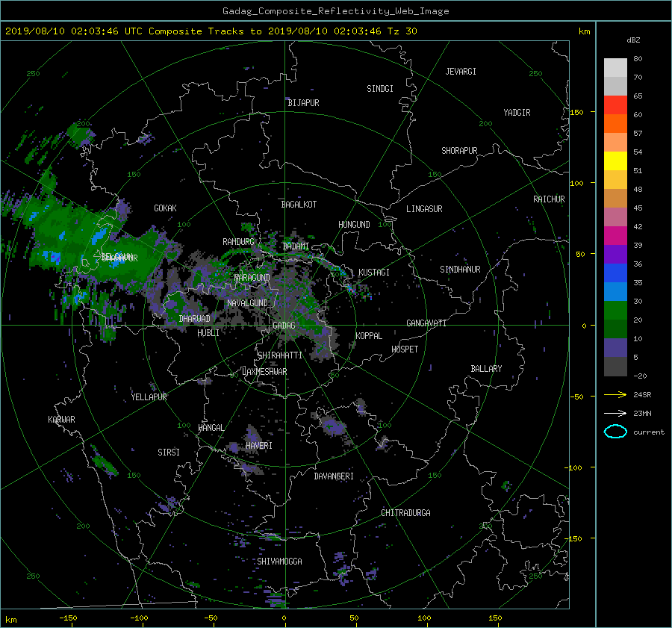Click the SHORAPUR city label
This screenshot has width=672, height=628.
(459, 151)
